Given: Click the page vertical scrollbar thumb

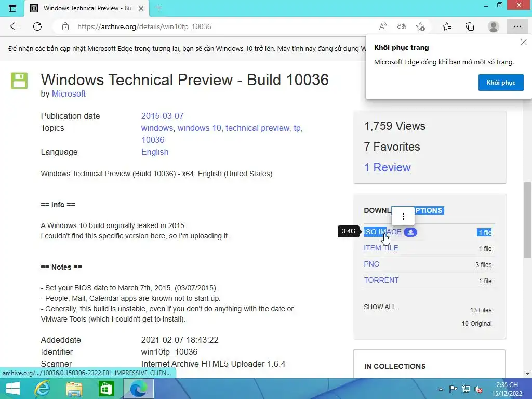Looking at the screenshot, I should (x=527, y=220).
